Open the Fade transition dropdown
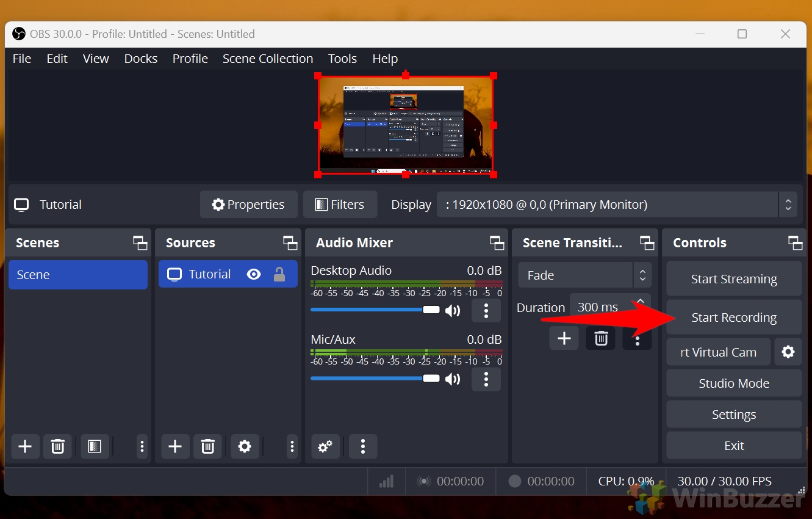Viewport: 812px width, 519px height. tap(584, 275)
